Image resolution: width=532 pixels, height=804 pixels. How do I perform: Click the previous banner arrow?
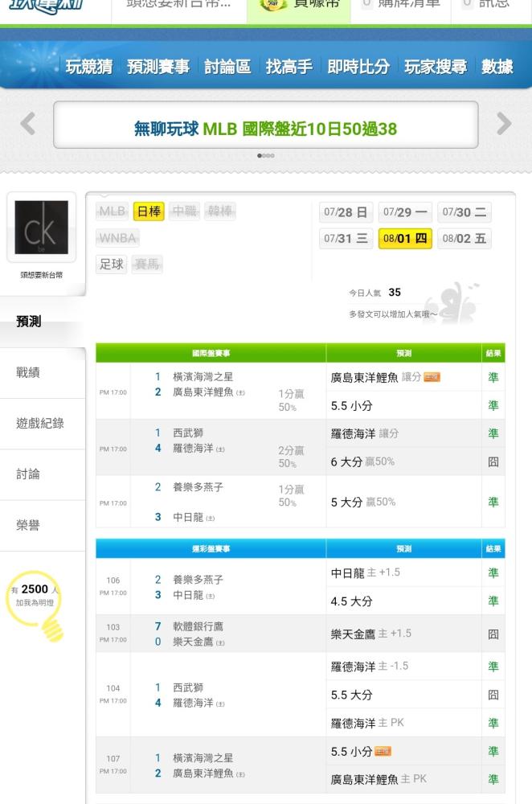point(27,124)
